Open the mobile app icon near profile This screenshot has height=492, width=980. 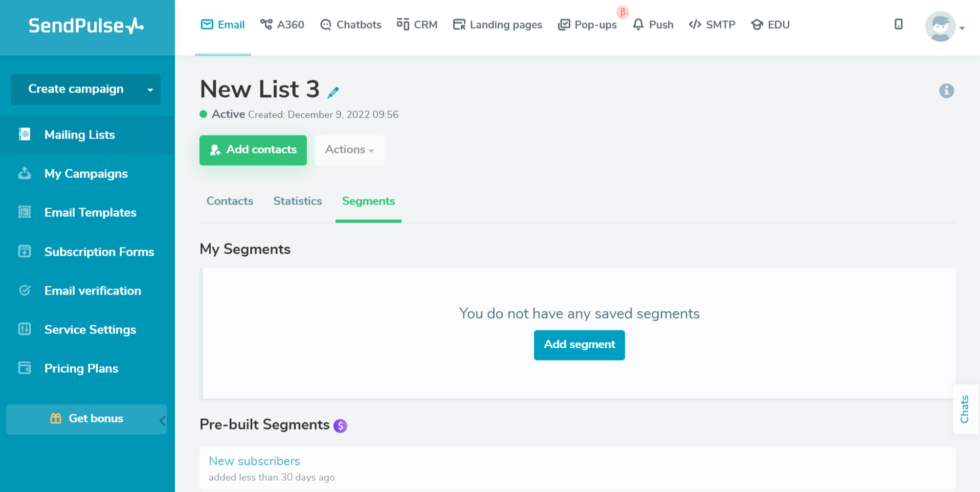(x=899, y=24)
